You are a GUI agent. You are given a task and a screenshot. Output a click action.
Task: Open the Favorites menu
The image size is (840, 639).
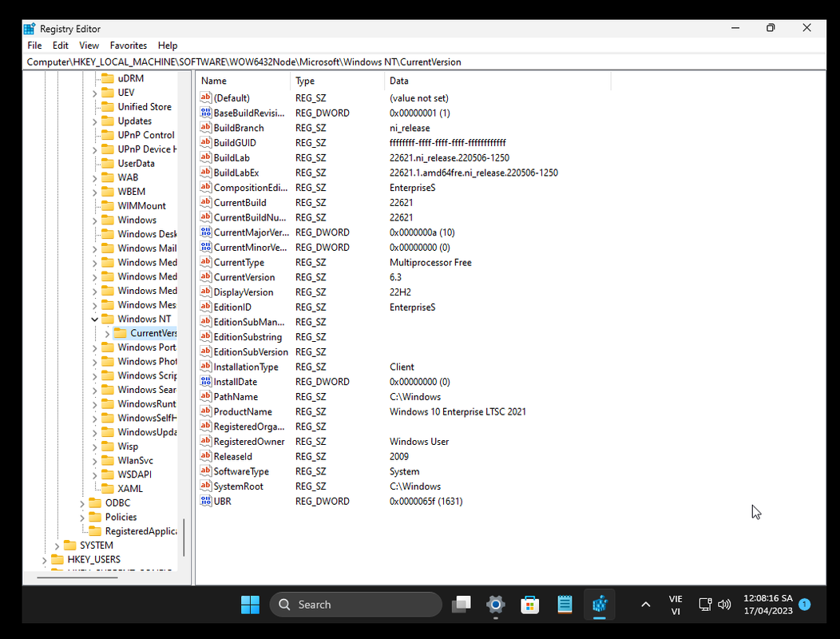tap(128, 46)
